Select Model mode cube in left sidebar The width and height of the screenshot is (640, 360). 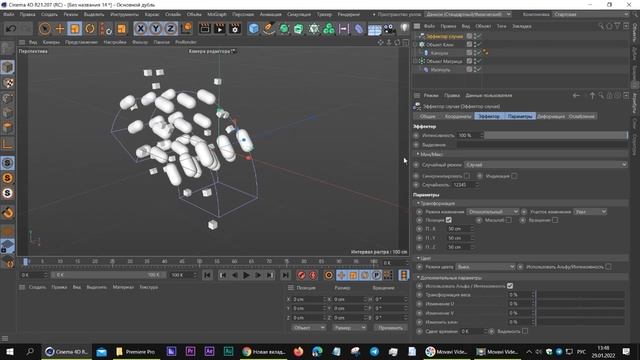pos(7,67)
